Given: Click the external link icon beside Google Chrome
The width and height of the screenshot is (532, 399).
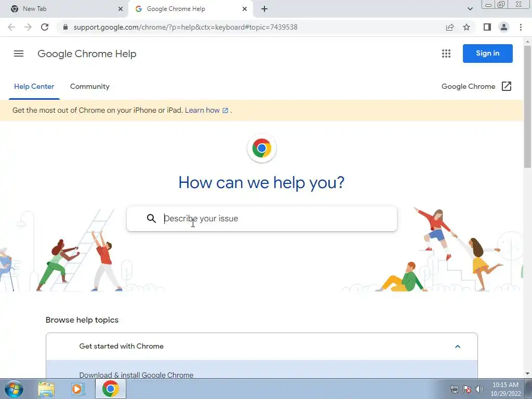Looking at the screenshot, I should pos(506,86).
